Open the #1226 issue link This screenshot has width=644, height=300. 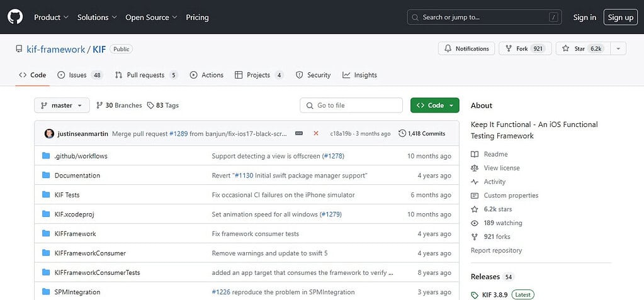pyautogui.click(x=221, y=292)
